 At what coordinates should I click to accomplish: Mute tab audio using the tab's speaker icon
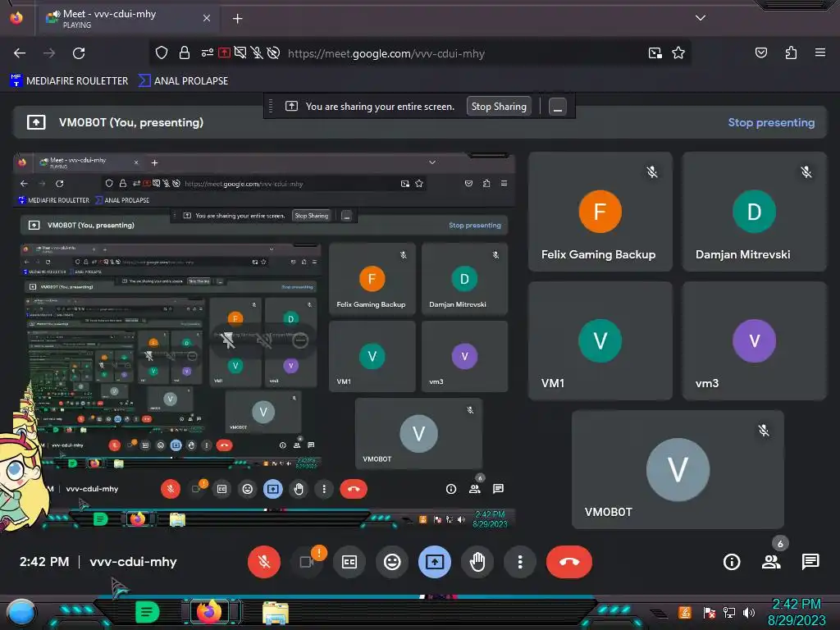[x=56, y=14]
